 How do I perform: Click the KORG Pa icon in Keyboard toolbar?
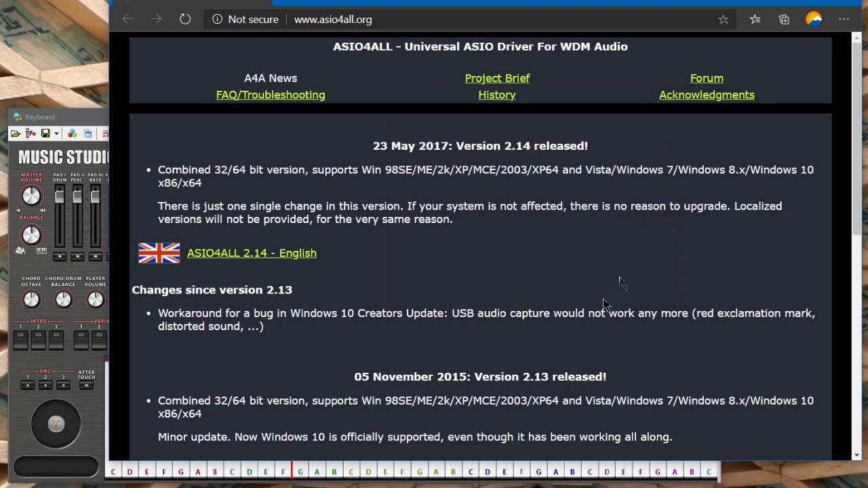point(31,134)
